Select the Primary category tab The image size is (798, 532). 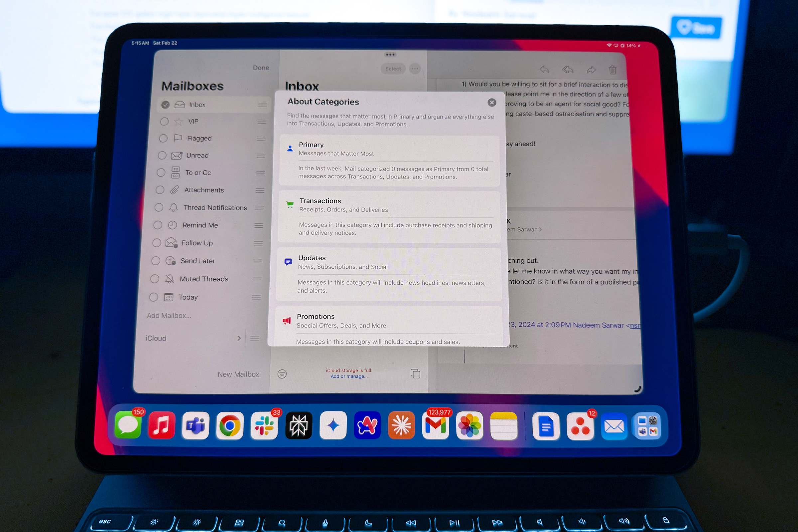[389, 148]
